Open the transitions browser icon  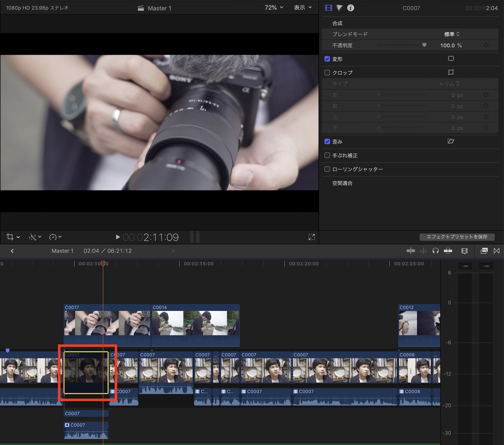pos(496,251)
